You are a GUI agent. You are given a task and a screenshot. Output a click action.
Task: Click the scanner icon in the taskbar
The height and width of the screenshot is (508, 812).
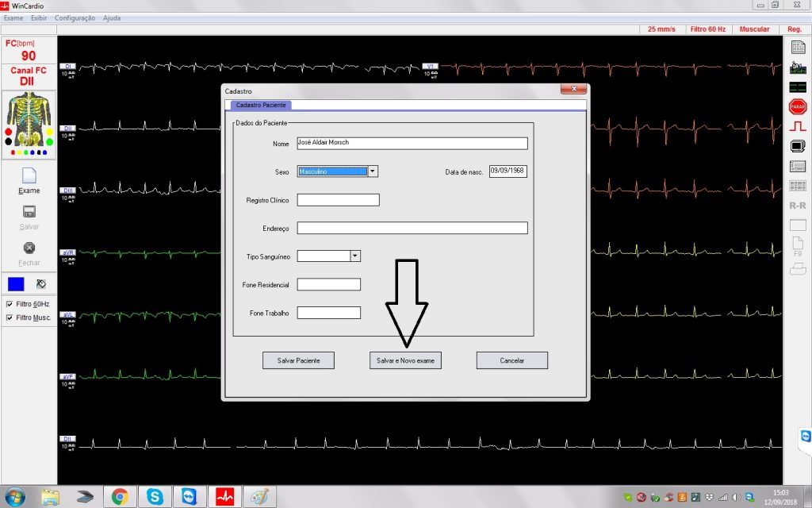pyautogui.click(x=85, y=497)
